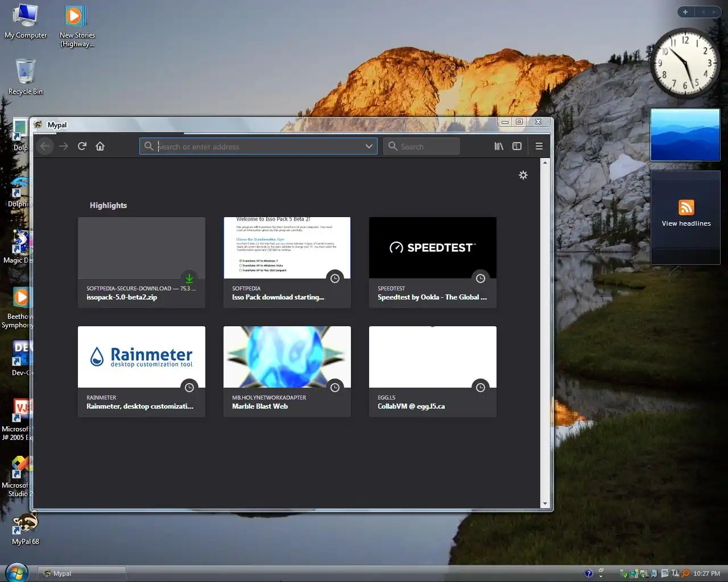Click the orange RSS icon in feed gadget
The image size is (728, 582).
point(686,207)
